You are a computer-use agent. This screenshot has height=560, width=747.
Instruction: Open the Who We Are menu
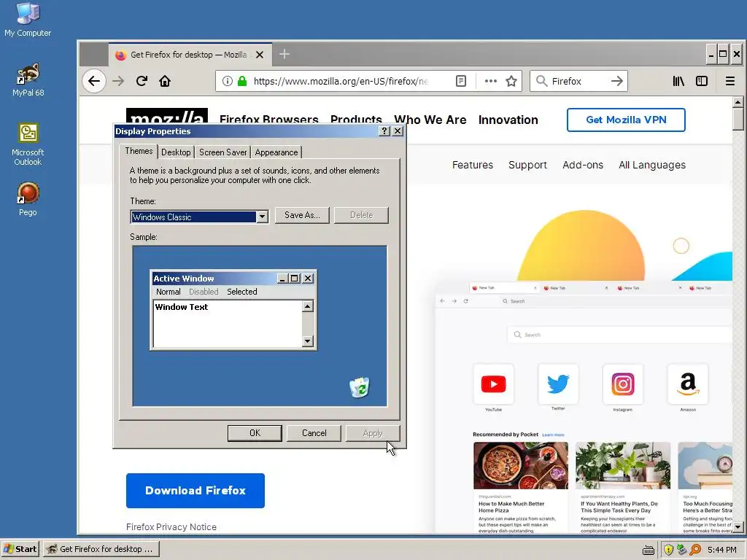(x=430, y=120)
